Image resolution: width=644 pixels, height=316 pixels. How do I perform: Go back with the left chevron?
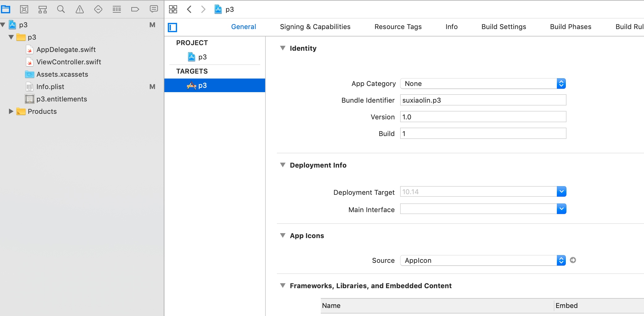[x=189, y=9]
